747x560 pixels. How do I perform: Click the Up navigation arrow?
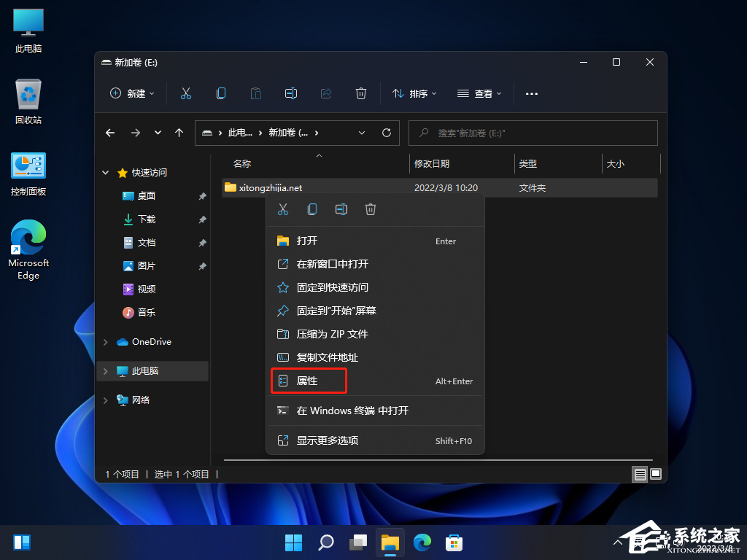(179, 133)
